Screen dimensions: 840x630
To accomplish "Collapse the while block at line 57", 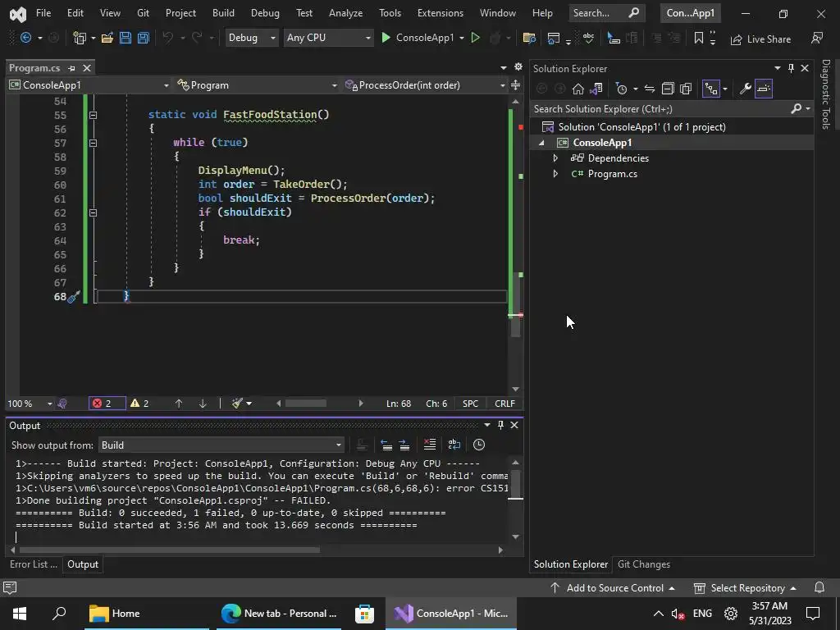I will tap(94, 143).
